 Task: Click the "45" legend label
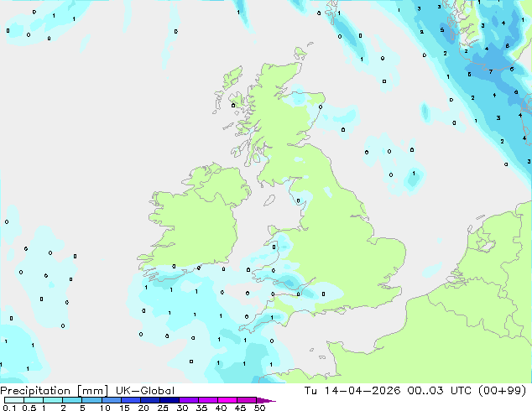[240, 408]
